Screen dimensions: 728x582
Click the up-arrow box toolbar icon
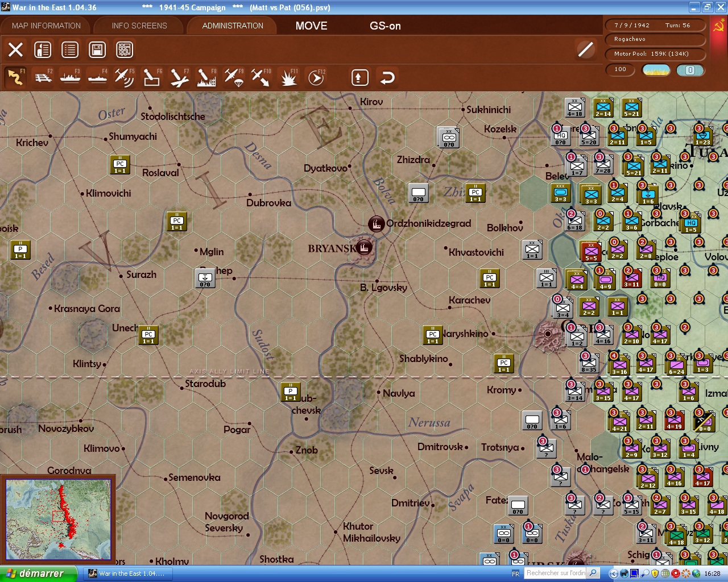point(359,77)
